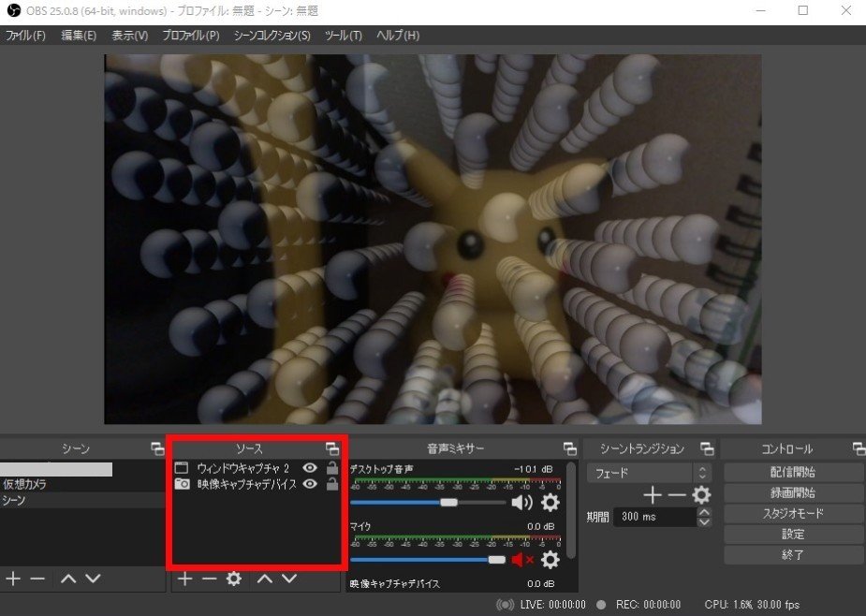The height and width of the screenshot is (616, 866).
Task: Mute デスクトップ音声 speaker icon
Action: (521, 502)
